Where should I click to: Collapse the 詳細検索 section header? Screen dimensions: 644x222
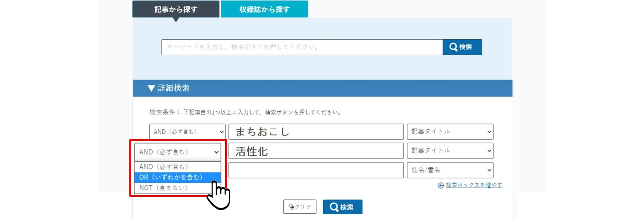(x=322, y=88)
